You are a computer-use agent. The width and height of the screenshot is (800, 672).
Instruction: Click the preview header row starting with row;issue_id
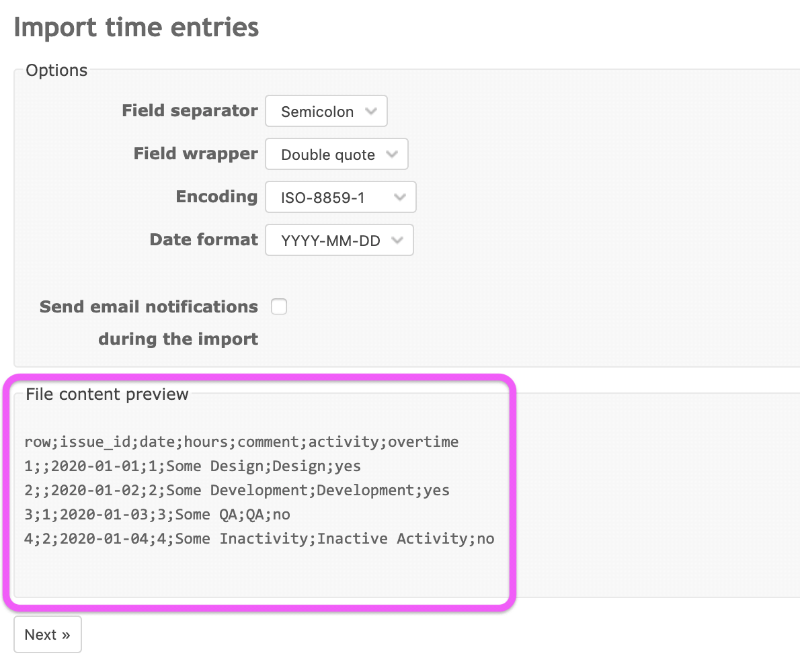pos(241,442)
